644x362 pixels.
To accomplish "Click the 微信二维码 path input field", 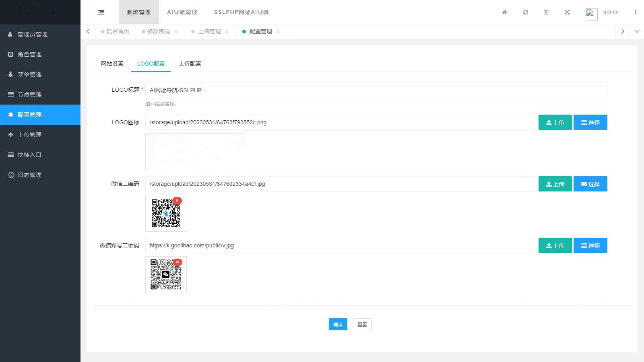I will pyautogui.click(x=342, y=184).
